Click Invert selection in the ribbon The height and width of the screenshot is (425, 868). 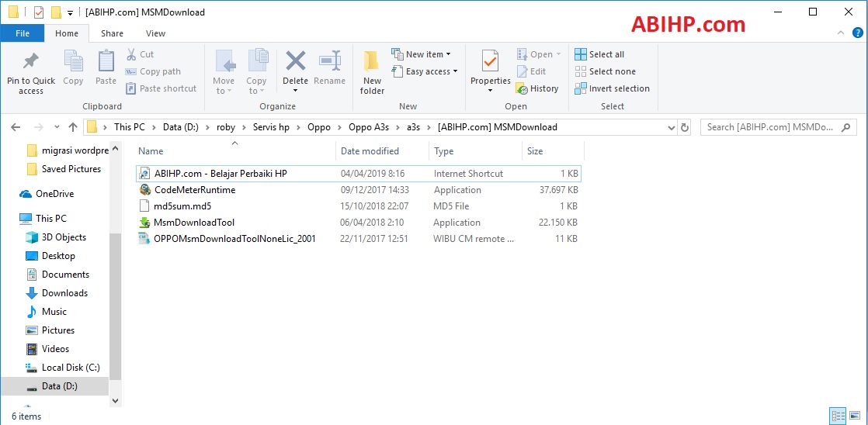point(613,88)
